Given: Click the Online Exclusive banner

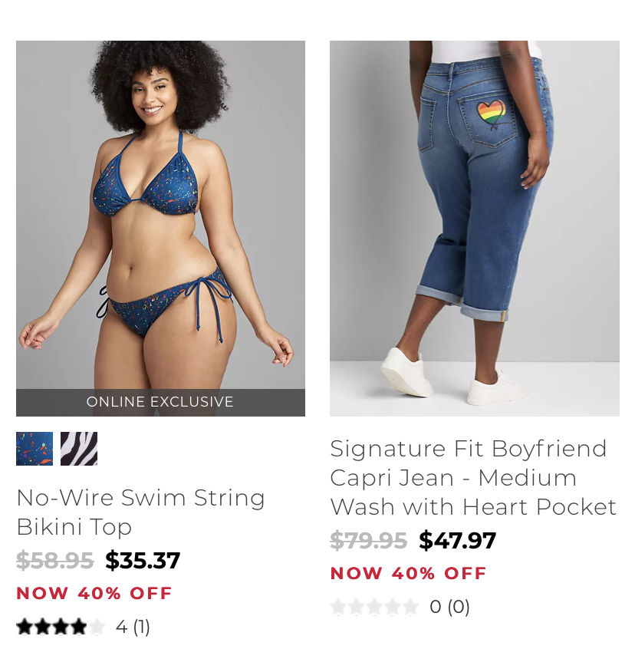Looking at the screenshot, I should pos(161,403).
